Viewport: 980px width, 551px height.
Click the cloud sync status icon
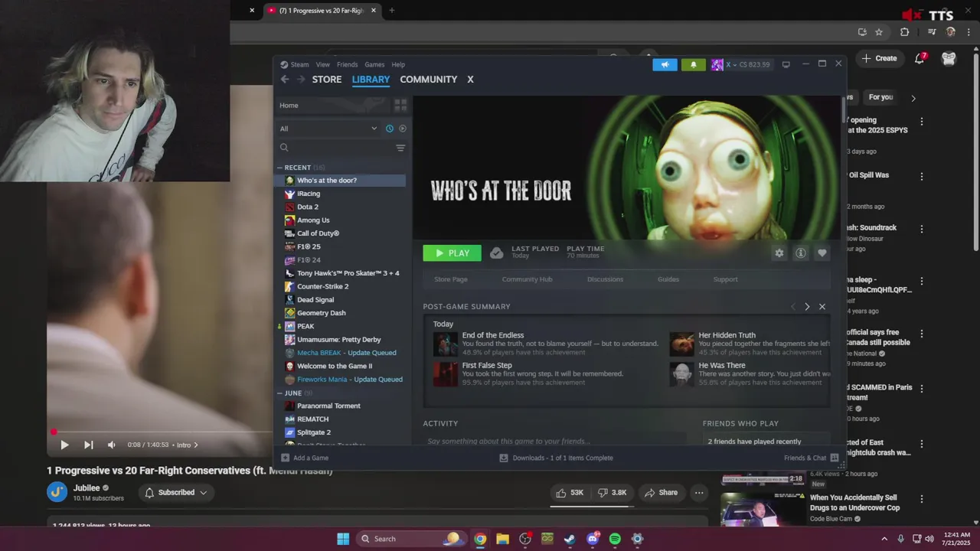(497, 253)
